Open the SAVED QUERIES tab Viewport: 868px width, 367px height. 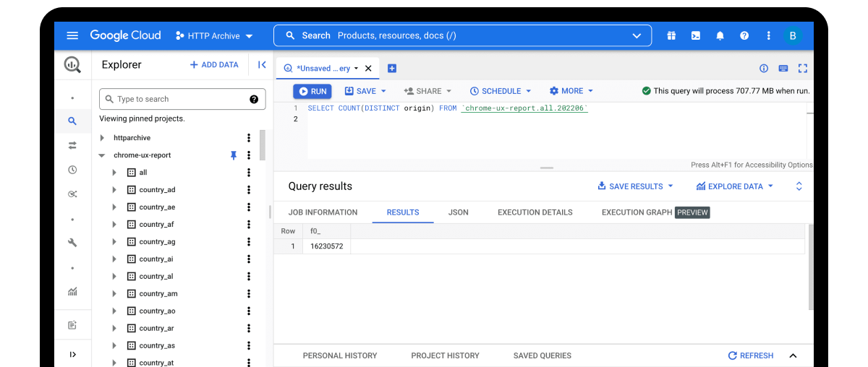pos(542,355)
